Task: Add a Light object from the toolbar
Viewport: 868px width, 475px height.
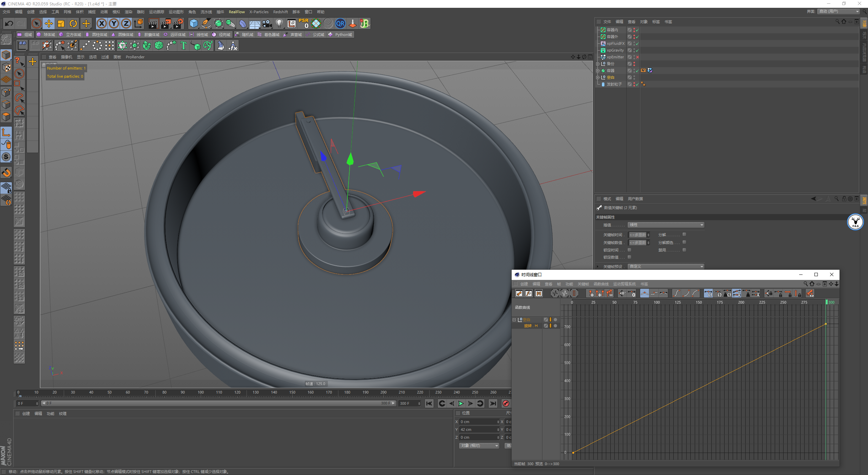Action: pos(279,23)
